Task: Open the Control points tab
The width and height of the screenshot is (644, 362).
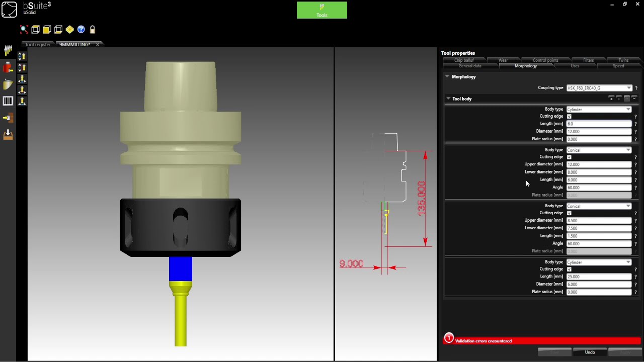Action: pos(545,60)
